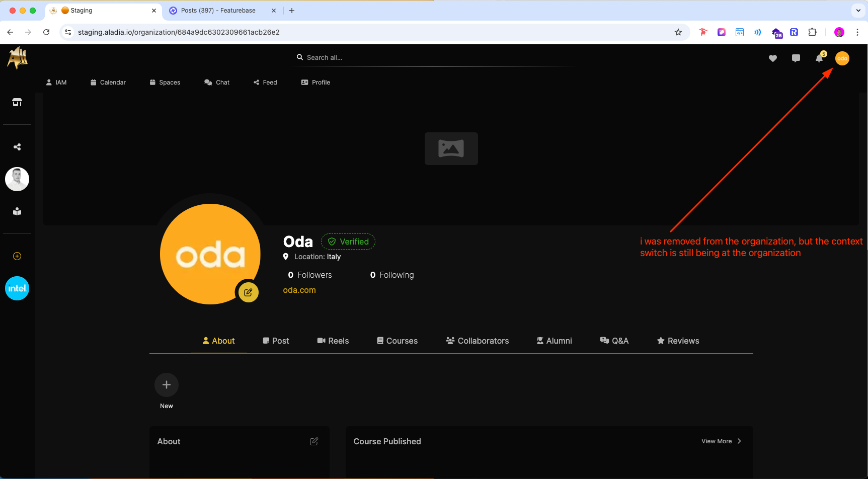Image resolution: width=868 pixels, height=479 pixels.
Task: Click the Oda organization logo
Action: pos(210,254)
